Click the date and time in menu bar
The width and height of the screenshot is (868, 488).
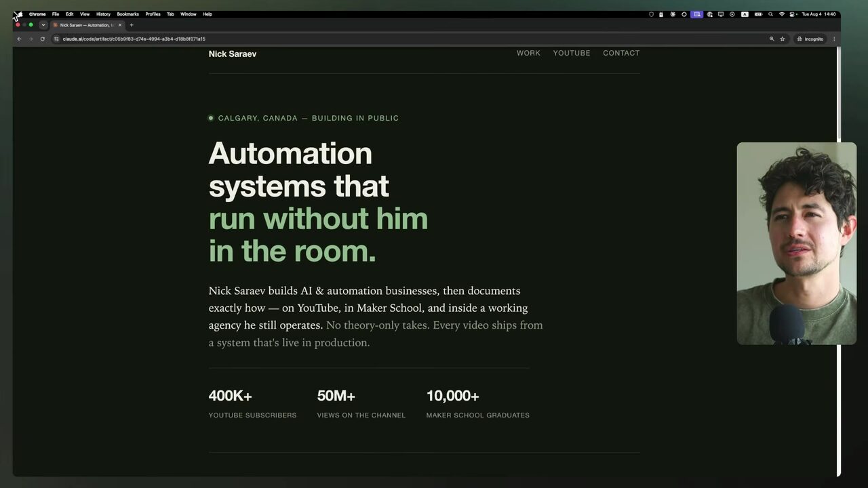(818, 14)
